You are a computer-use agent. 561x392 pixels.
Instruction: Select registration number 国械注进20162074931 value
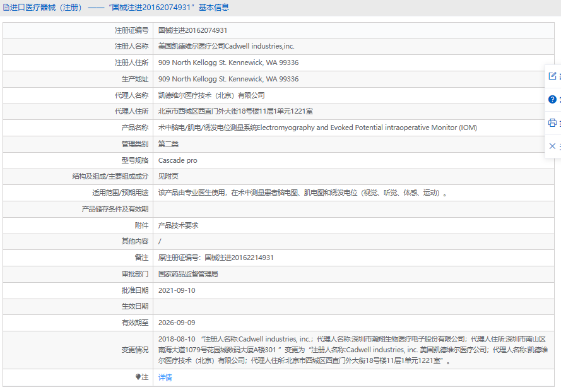[x=192, y=30]
